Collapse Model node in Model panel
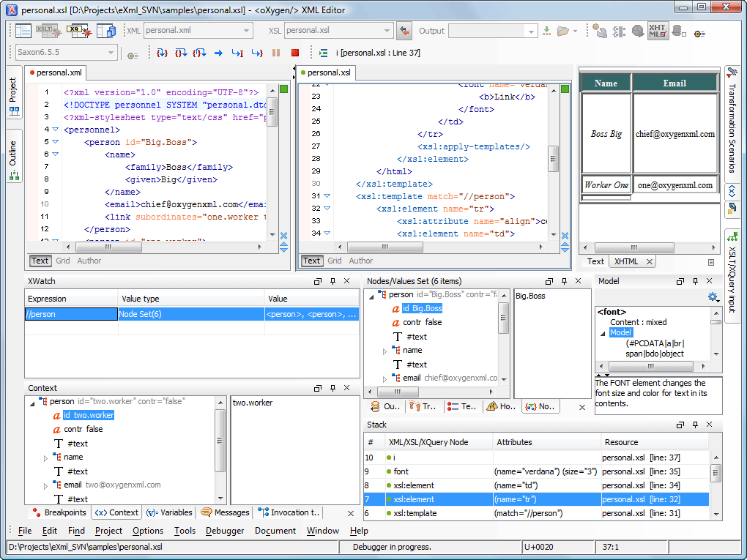 [603, 333]
